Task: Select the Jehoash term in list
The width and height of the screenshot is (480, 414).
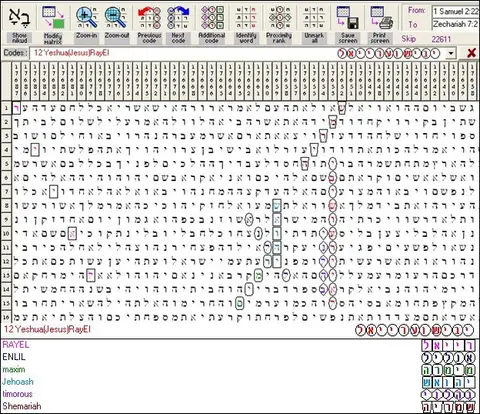Action: [x=18, y=382]
